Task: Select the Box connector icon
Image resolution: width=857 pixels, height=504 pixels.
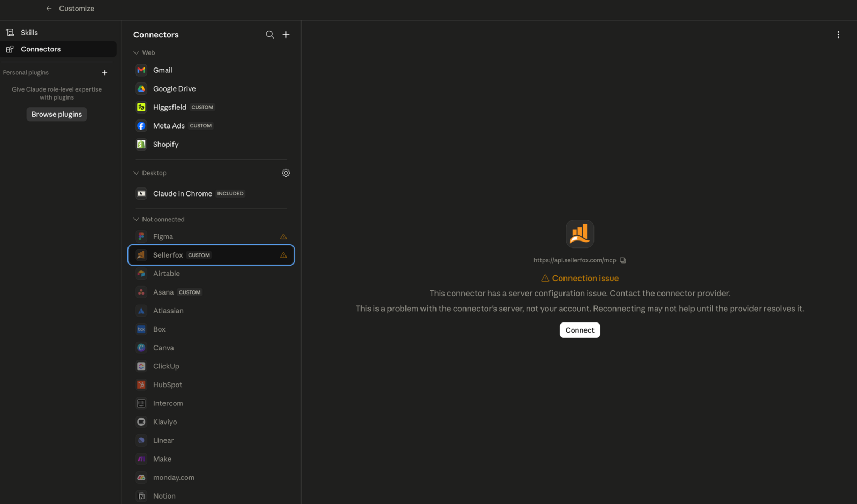Action: pyautogui.click(x=141, y=329)
